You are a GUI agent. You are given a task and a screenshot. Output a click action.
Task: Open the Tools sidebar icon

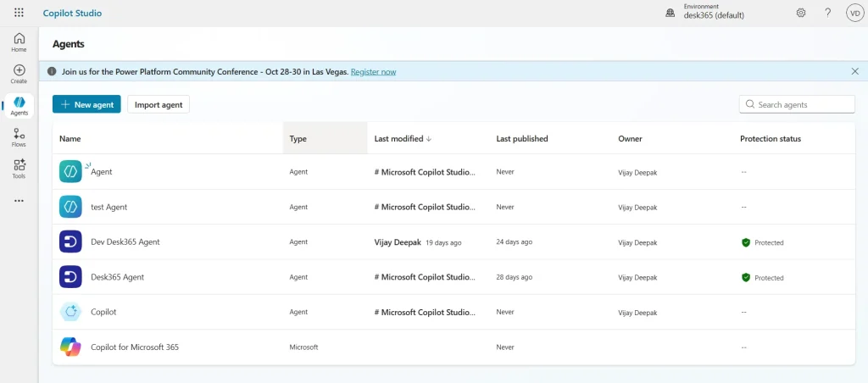(x=19, y=169)
